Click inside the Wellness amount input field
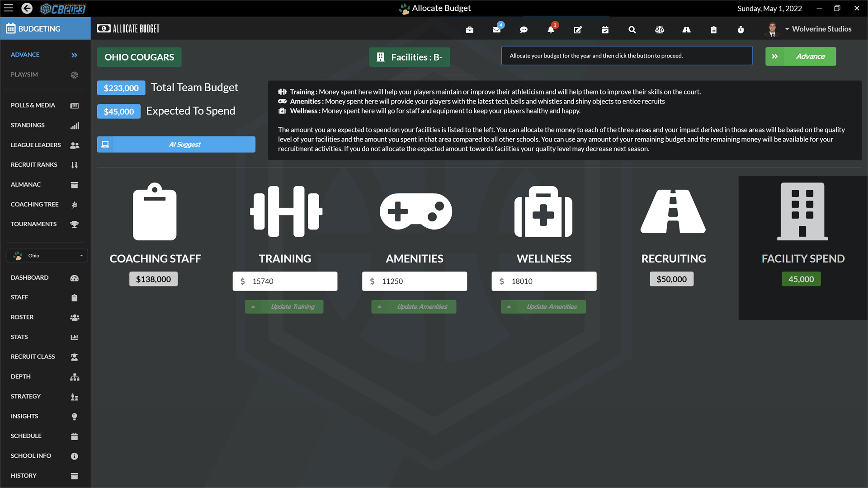This screenshot has width=868, height=488. pos(543,281)
